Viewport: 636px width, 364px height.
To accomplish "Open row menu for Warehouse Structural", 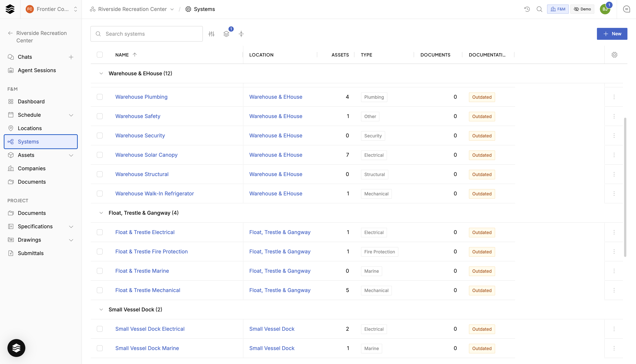I will [614, 174].
